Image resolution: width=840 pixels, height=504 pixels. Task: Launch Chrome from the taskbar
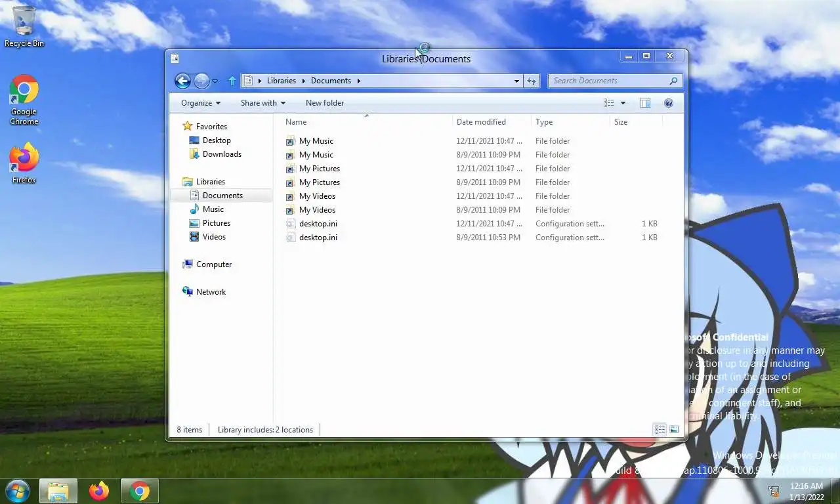139,492
